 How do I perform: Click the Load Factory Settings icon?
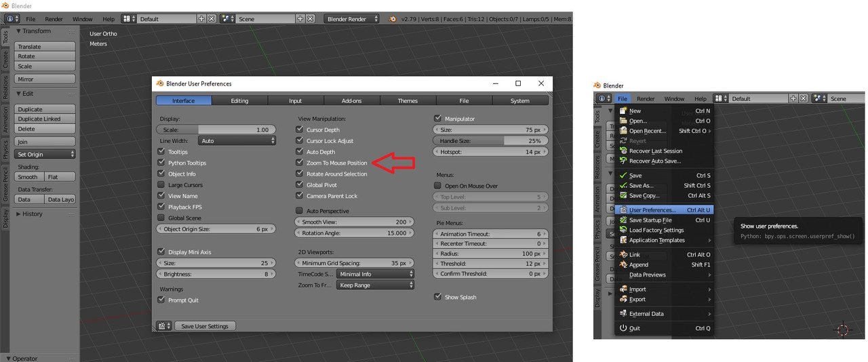point(624,230)
